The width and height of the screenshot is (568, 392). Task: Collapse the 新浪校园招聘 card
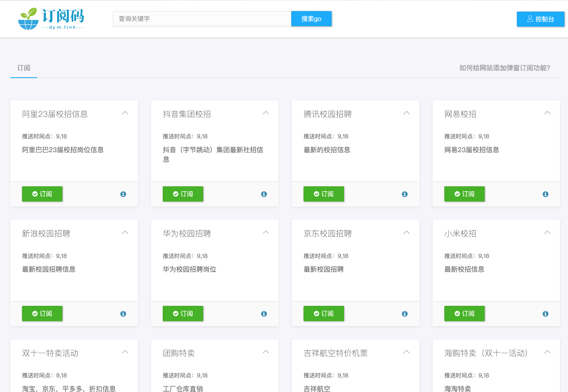pyautogui.click(x=125, y=233)
